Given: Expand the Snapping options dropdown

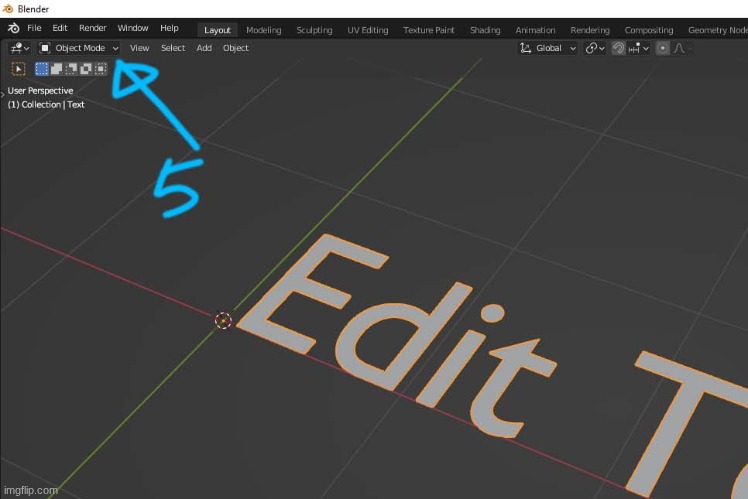Looking at the screenshot, I should 639,48.
